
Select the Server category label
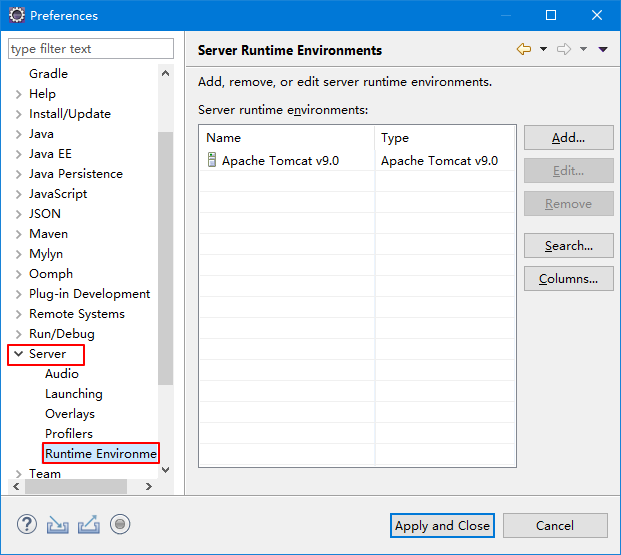pos(48,354)
